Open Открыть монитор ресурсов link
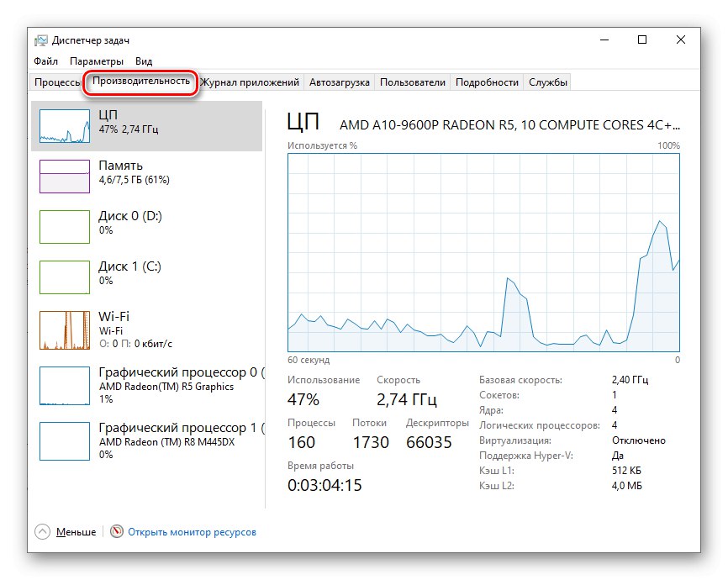The image size is (728, 580). click(x=192, y=532)
